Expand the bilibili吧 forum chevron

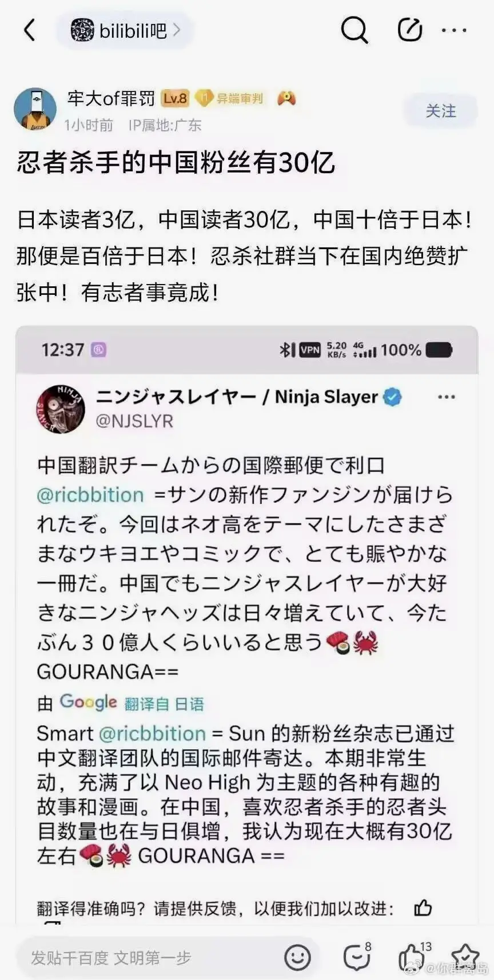(177, 29)
